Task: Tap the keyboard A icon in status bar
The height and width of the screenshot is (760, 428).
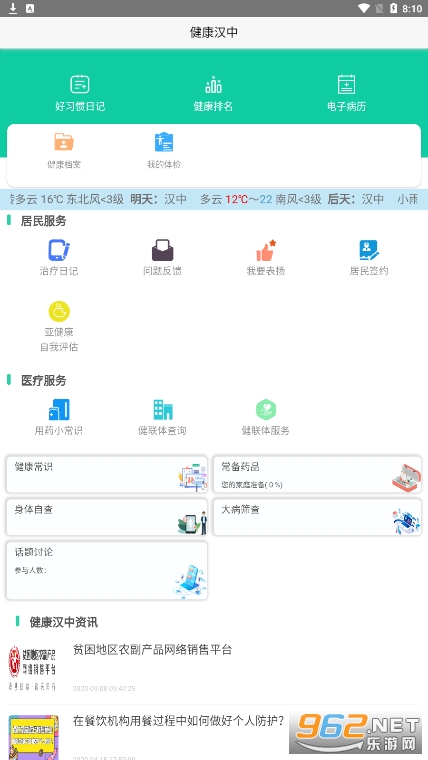Action: [30, 9]
